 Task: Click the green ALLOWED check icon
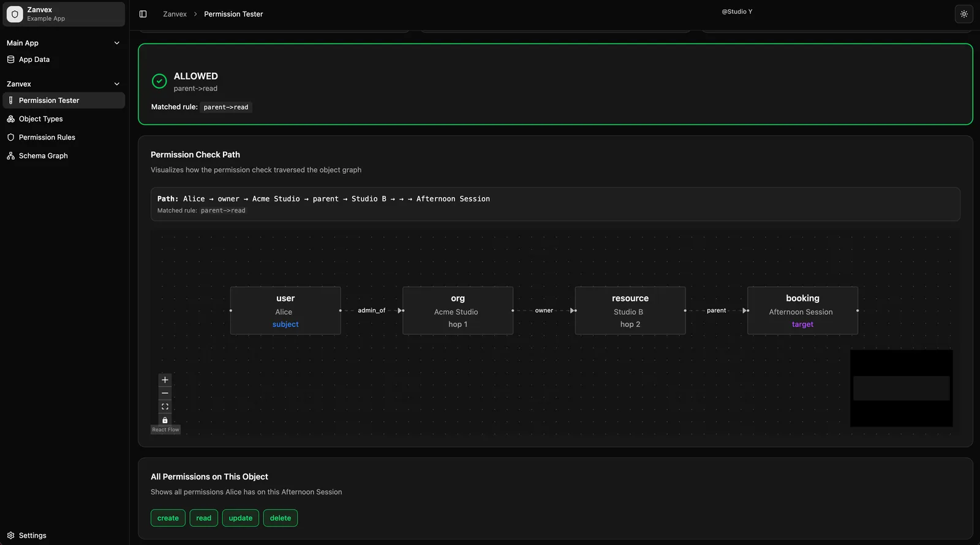159,81
